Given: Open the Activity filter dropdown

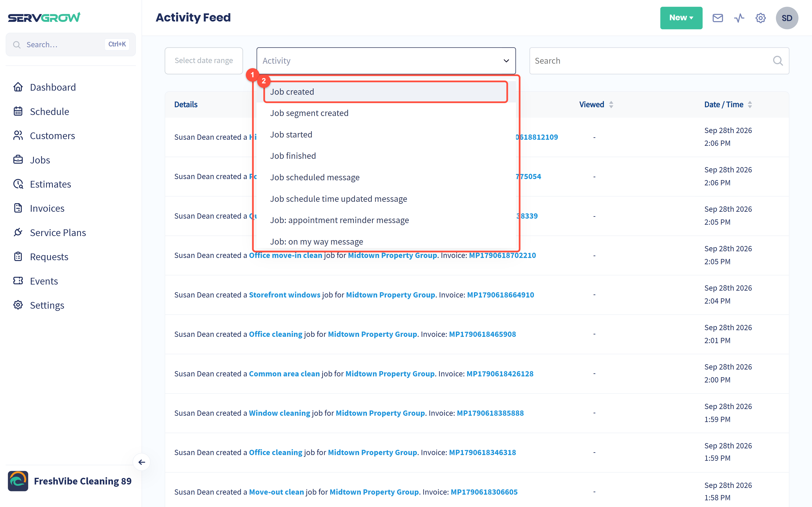Looking at the screenshot, I should pyautogui.click(x=386, y=61).
